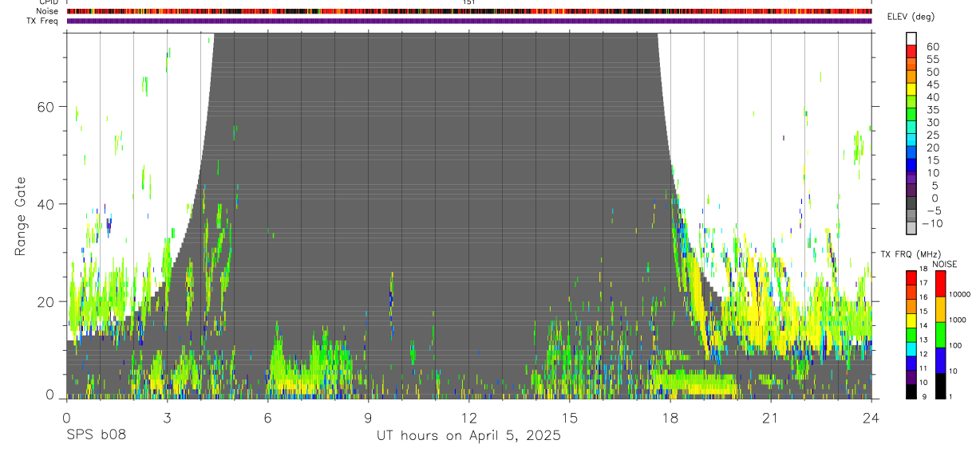Select the red 18 MHz TX frequency swatch
This screenshot has height=452, width=980.
pyautogui.click(x=911, y=277)
